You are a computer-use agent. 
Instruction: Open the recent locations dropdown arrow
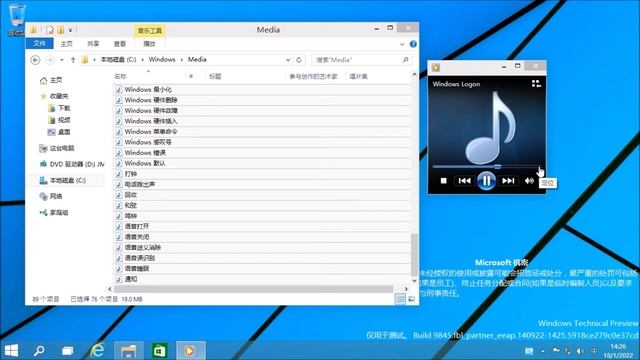click(x=62, y=60)
